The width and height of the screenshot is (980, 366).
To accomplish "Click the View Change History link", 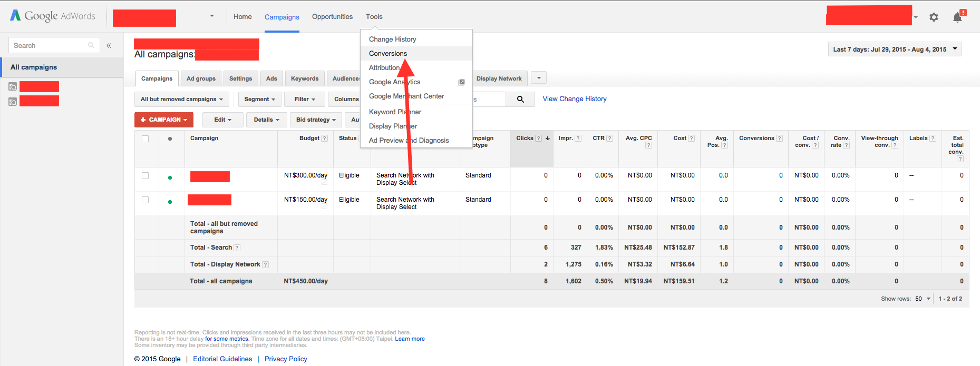I will tap(575, 99).
